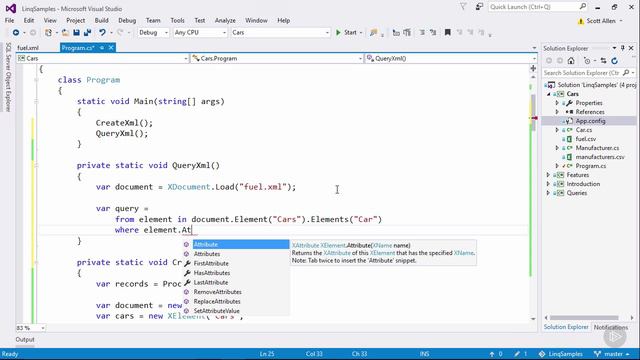This screenshot has width=640, height=360.
Task: Click the Navigate Backward toolbar icon
Action: [16, 32]
